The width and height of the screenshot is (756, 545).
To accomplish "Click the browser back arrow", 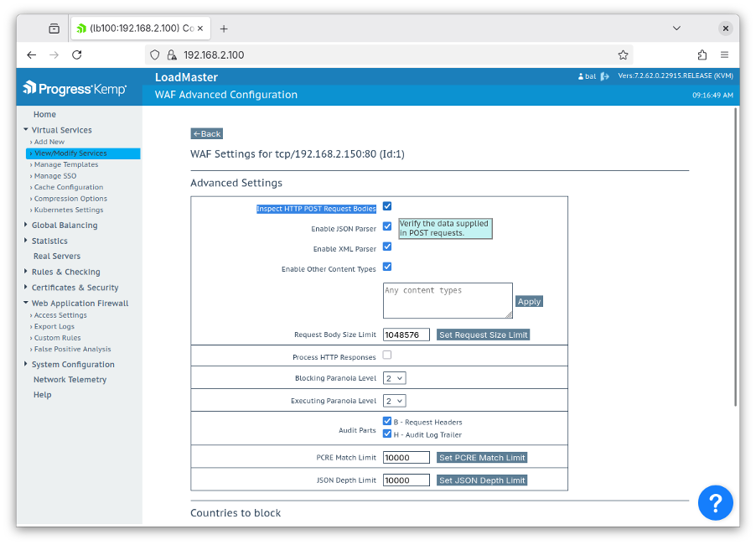I will click(x=31, y=54).
